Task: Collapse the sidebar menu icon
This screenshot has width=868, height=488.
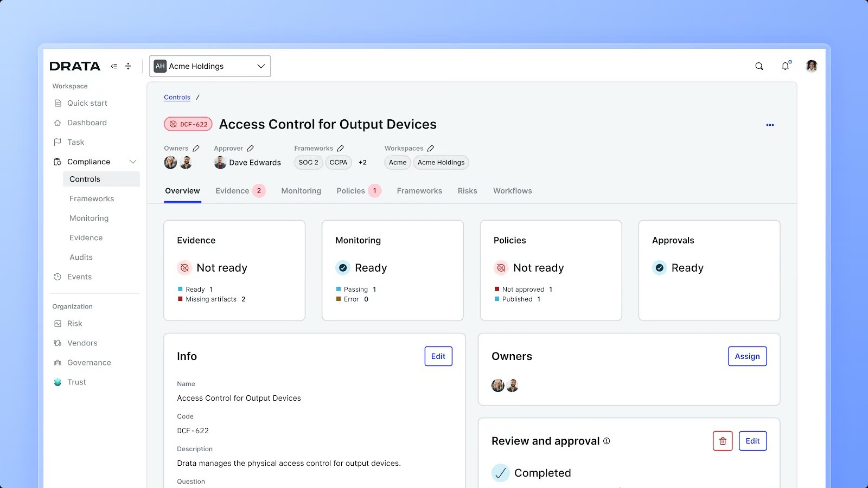Action: [x=114, y=66]
